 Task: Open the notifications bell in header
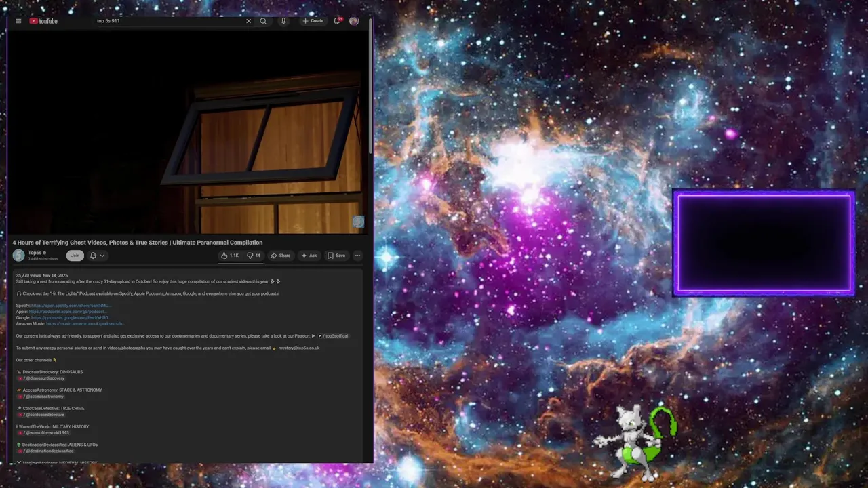[336, 21]
